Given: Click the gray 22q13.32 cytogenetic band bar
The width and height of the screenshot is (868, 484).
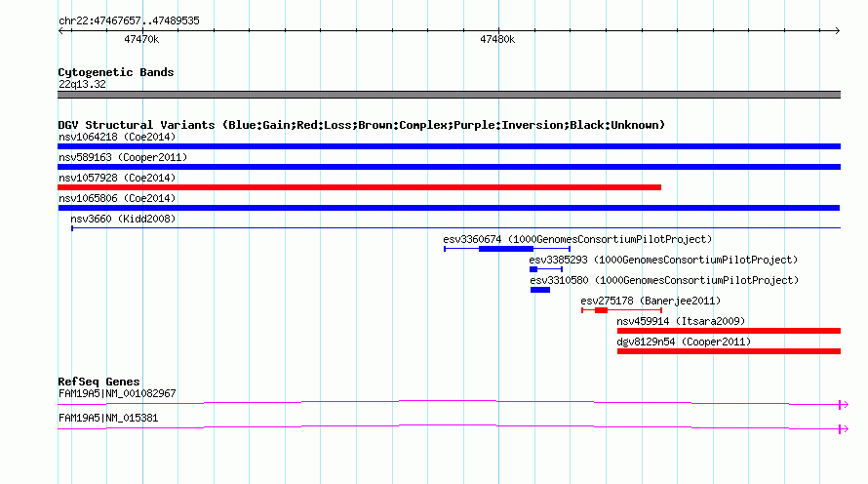Looking at the screenshot, I should point(449,95).
